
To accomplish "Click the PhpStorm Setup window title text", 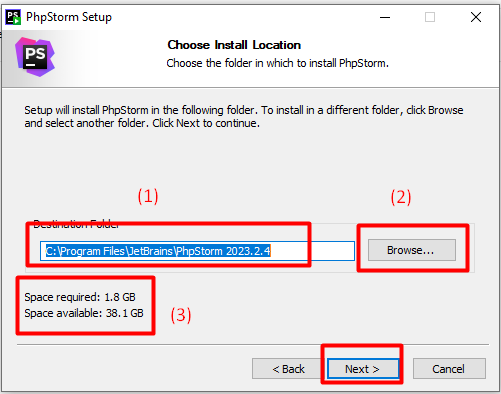I will coord(69,17).
